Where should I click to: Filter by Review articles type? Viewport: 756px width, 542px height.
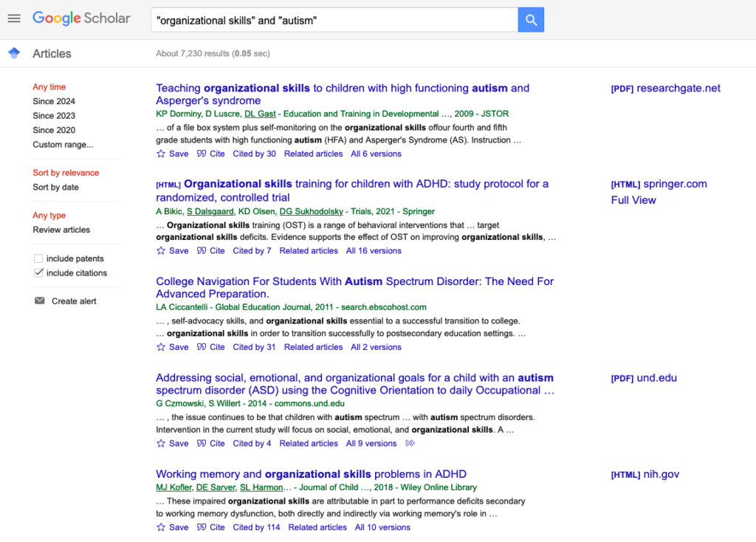coord(61,230)
